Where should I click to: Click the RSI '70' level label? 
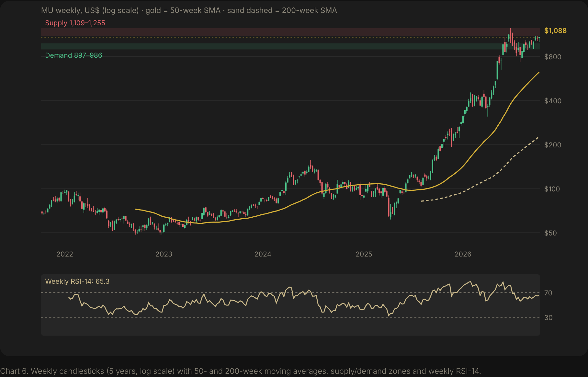point(548,293)
